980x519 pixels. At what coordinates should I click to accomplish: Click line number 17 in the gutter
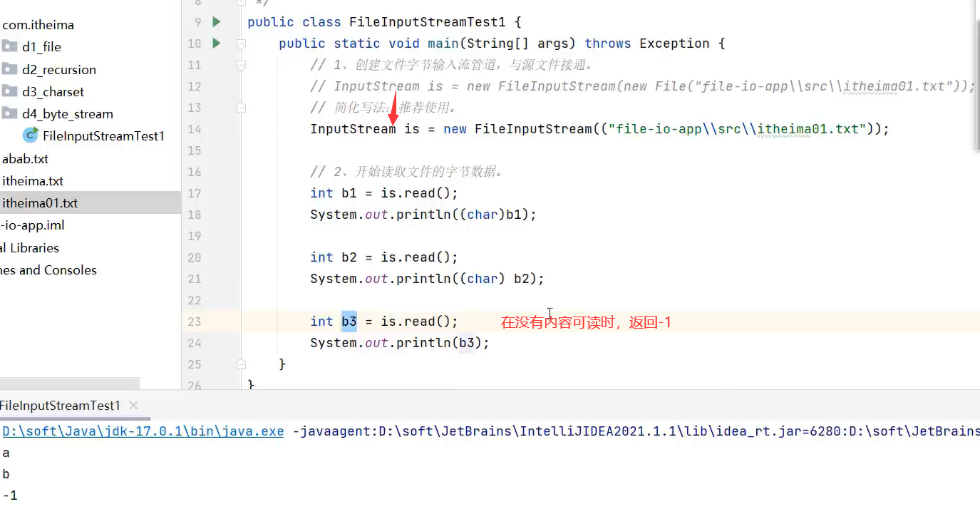point(195,193)
